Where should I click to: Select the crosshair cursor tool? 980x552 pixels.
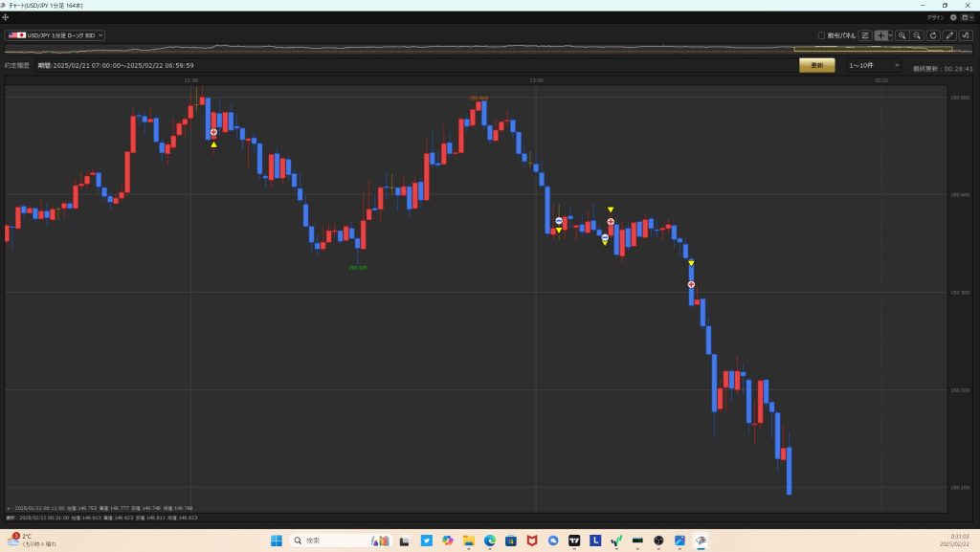click(x=880, y=35)
